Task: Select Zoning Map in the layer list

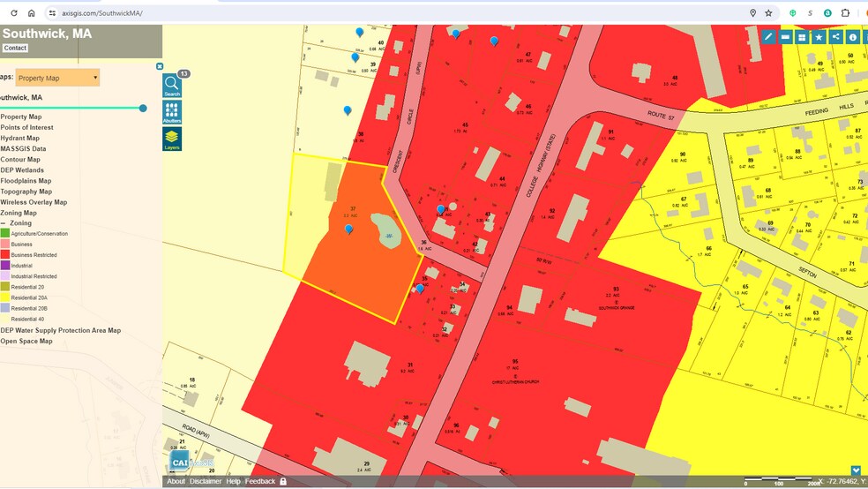Action: point(19,213)
